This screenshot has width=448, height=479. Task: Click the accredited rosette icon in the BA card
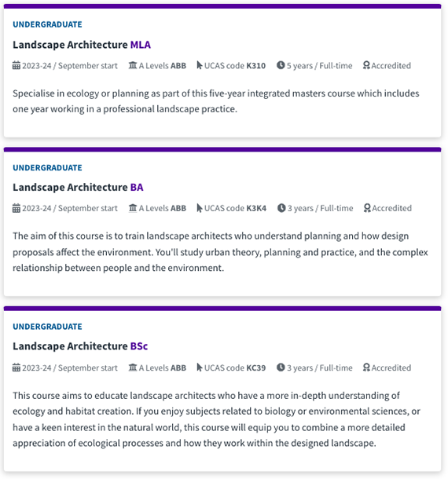pyautogui.click(x=367, y=208)
